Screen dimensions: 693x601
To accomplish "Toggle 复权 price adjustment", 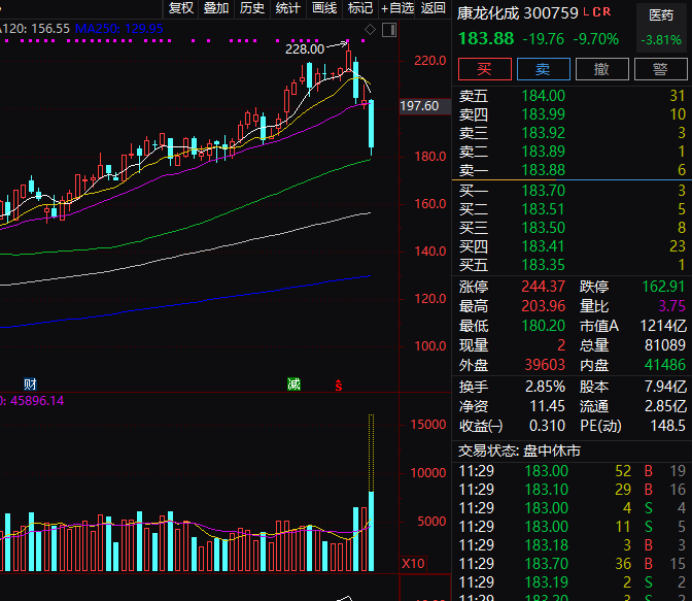I will [x=181, y=8].
